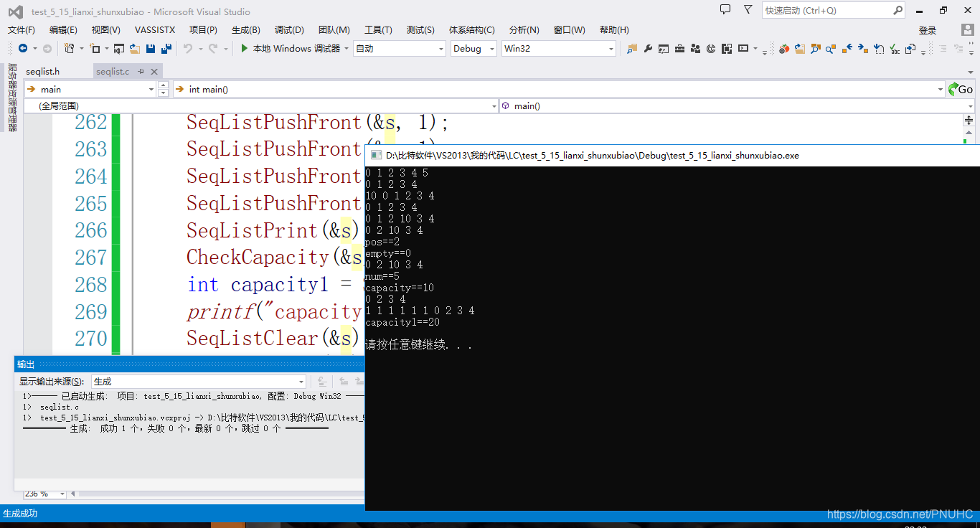The image size is (980, 528).
Task: Click the VA Find Symbol magnifier icon
Action: 815,49
